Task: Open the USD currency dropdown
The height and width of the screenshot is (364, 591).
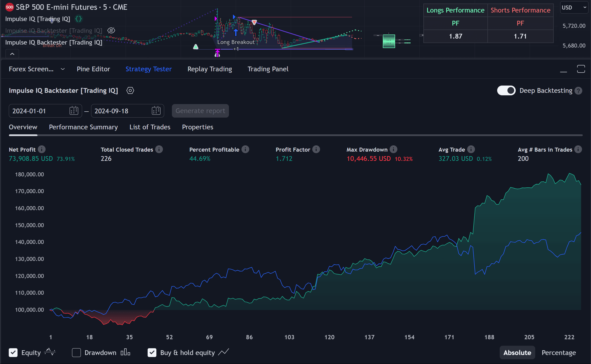Action: click(x=574, y=8)
